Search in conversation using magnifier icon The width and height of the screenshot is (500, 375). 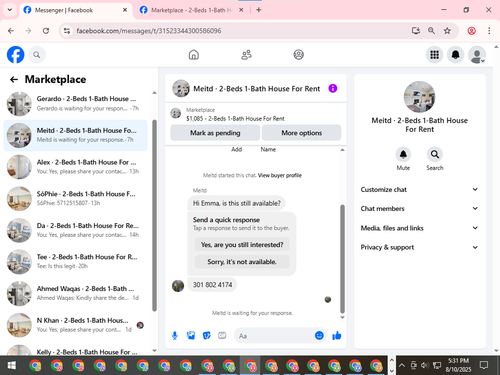coord(435,154)
